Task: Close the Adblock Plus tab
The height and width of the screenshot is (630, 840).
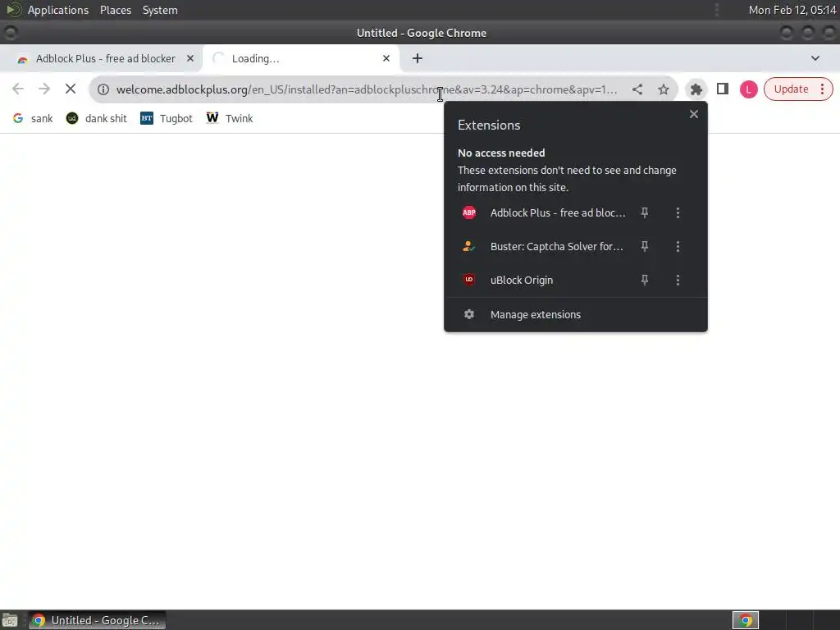Action: [x=189, y=58]
